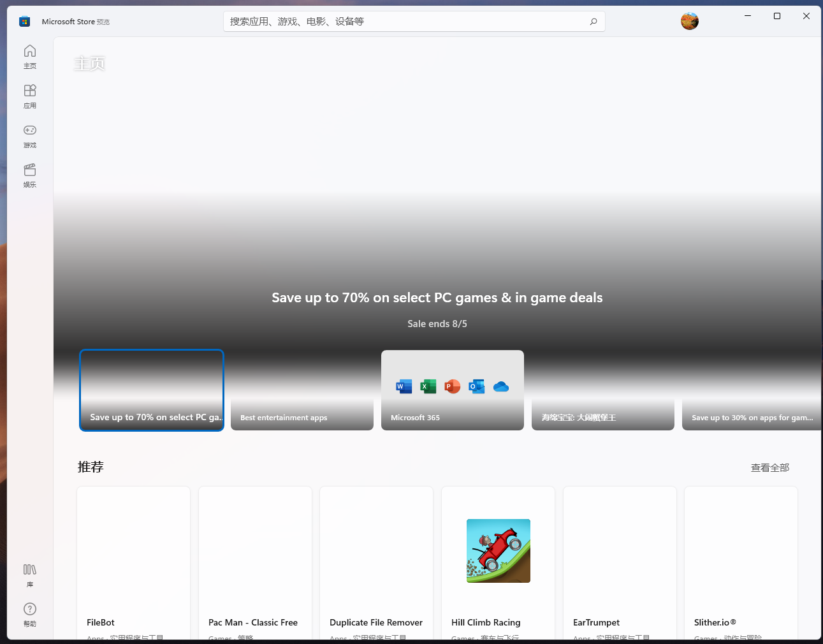Open the Entertainment (娱乐) sidebar section
Viewport: 823px width, 644px height.
pos(30,175)
